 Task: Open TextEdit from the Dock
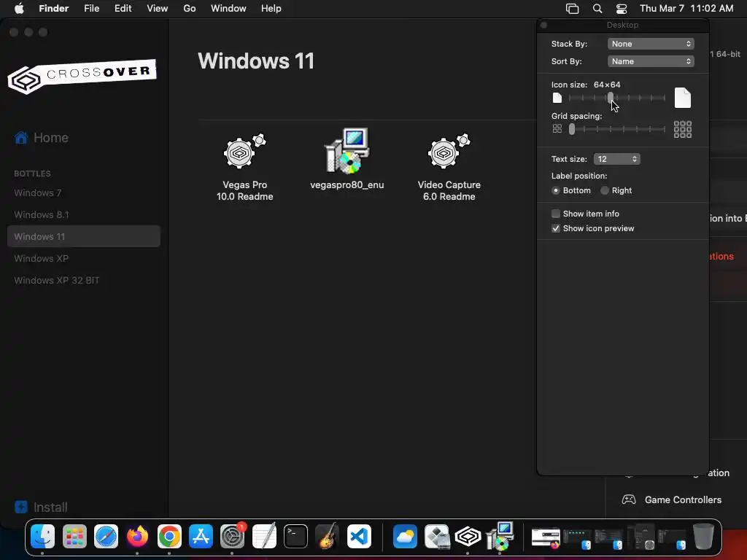(264, 537)
